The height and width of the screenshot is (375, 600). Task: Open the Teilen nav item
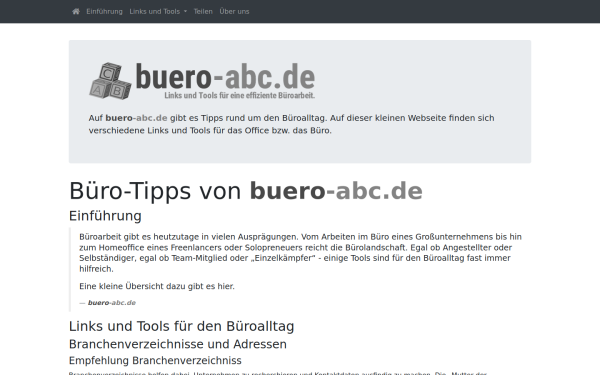[203, 11]
